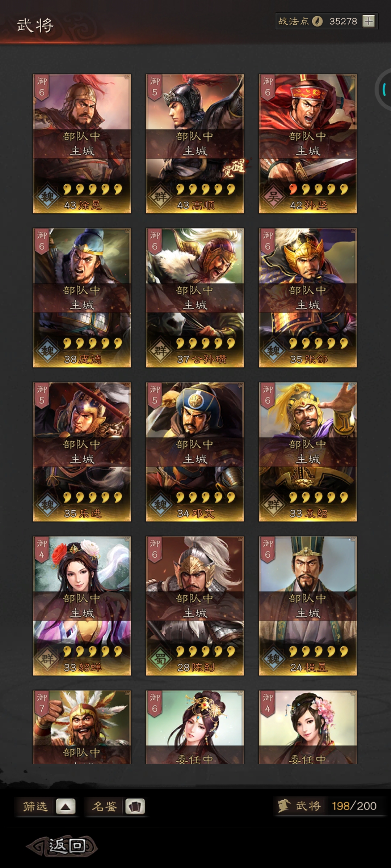Viewport: 391px width, 868px height.
Task: Tap the 战法点 flame currency icon
Action: tap(317, 21)
